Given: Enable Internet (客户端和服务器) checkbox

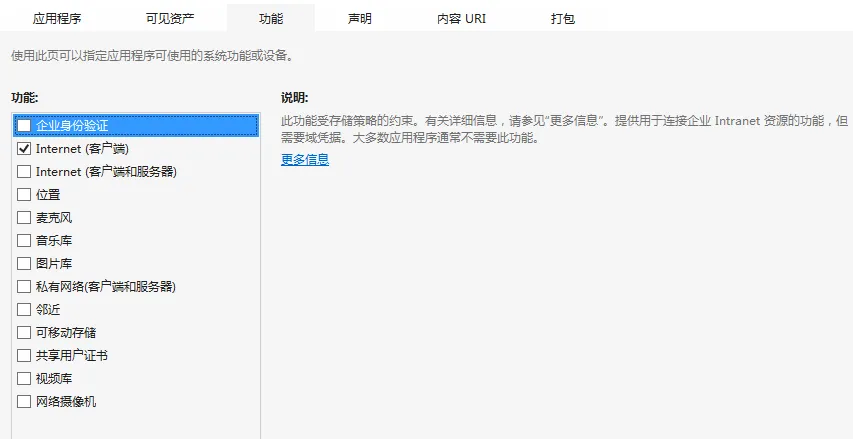Looking at the screenshot, I should pyautogui.click(x=24, y=172).
